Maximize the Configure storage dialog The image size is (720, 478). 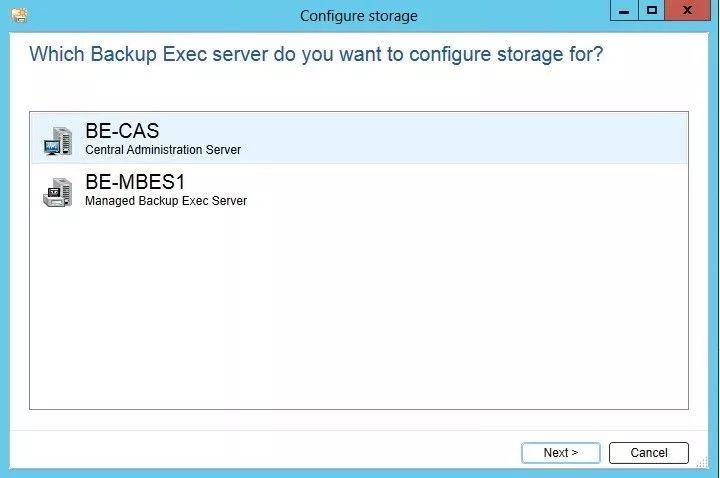point(652,11)
